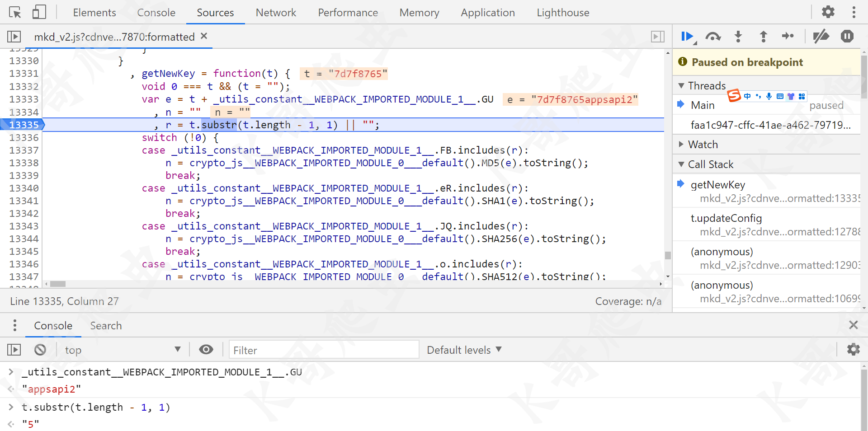This screenshot has width=868, height=431.
Task: Step out of current function
Action: pos(764,37)
